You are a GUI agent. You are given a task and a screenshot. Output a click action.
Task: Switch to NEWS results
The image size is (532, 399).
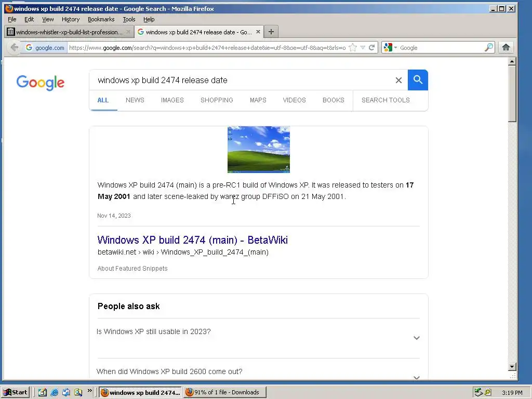coord(135,100)
